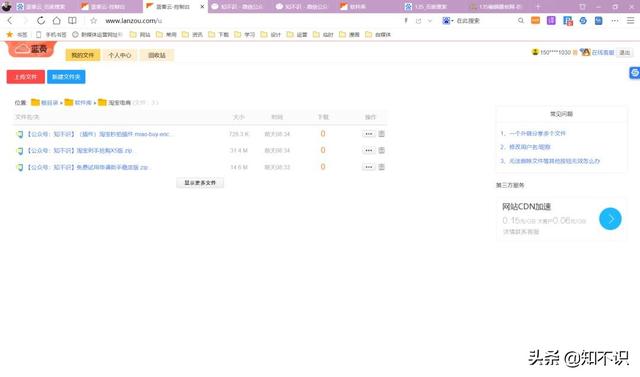640x377 pixels.
Task: Switch to the 我的文件 tab
Action: pos(83,55)
